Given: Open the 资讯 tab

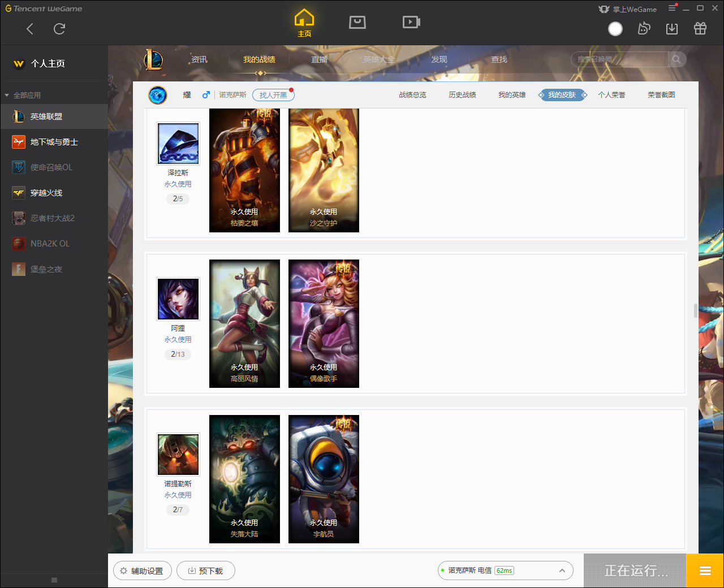Looking at the screenshot, I should click(199, 59).
